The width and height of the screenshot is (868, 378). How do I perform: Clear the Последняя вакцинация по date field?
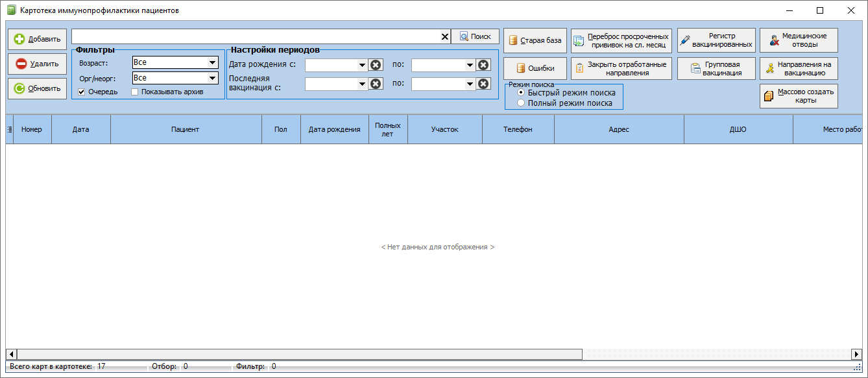point(483,84)
